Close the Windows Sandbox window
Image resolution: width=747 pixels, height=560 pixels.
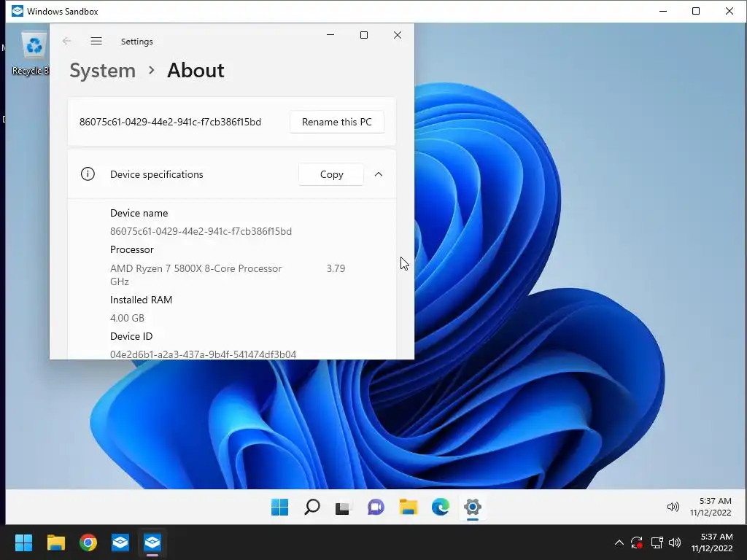coord(729,11)
